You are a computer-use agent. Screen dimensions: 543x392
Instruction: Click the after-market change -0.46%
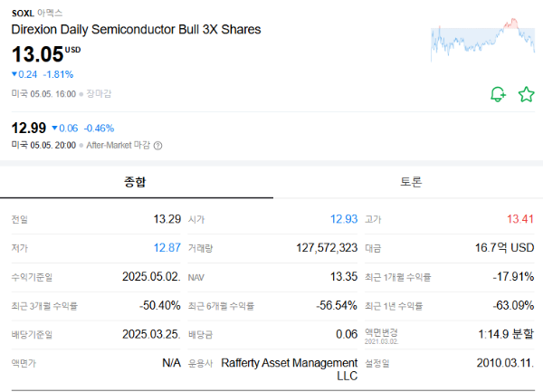point(99,129)
